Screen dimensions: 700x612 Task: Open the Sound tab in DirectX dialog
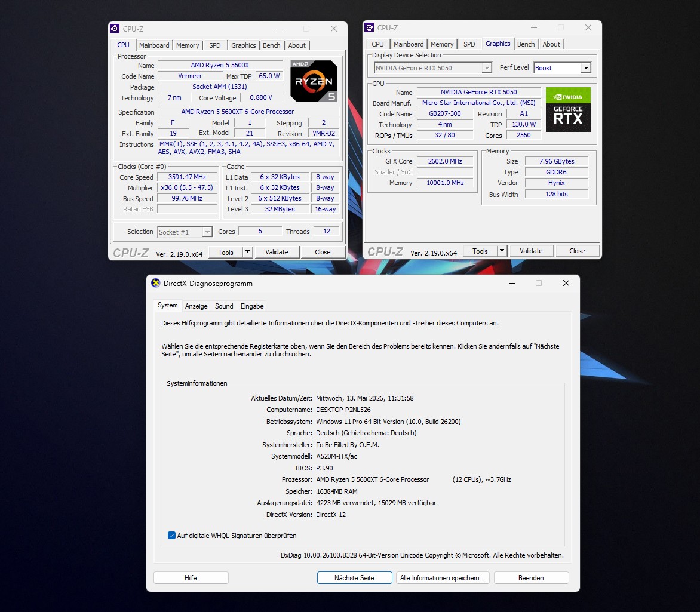click(224, 306)
